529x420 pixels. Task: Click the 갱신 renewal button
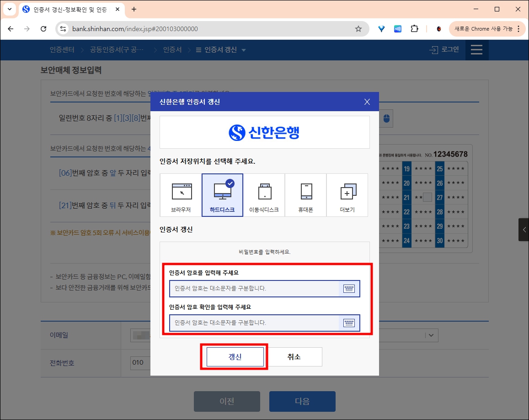coord(234,357)
